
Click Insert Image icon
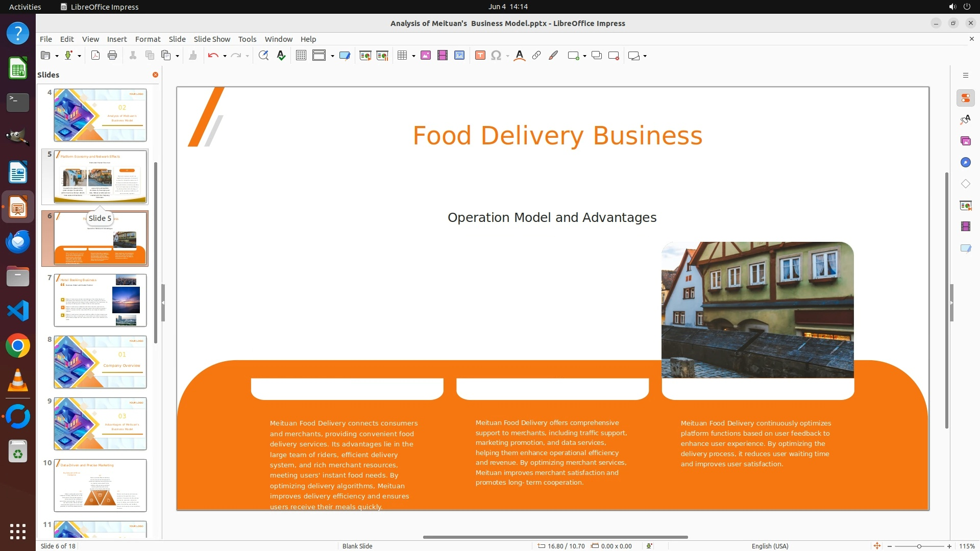click(x=426, y=56)
